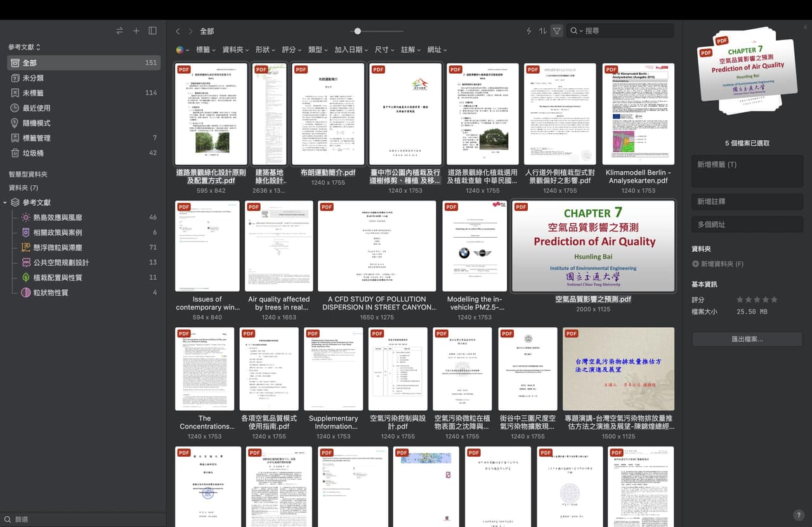Go back with the left arrow icon
This screenshot has height=527, width=812.
(178, 31)
